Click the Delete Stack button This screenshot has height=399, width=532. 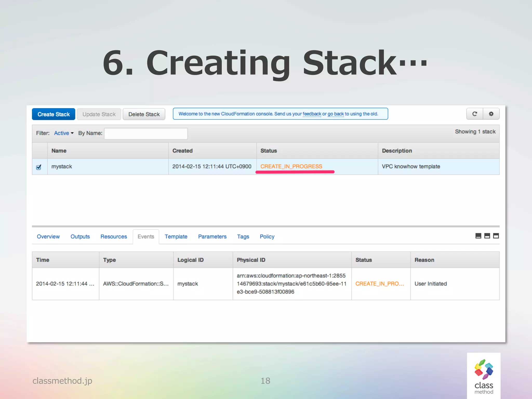[x=144, y=114]
